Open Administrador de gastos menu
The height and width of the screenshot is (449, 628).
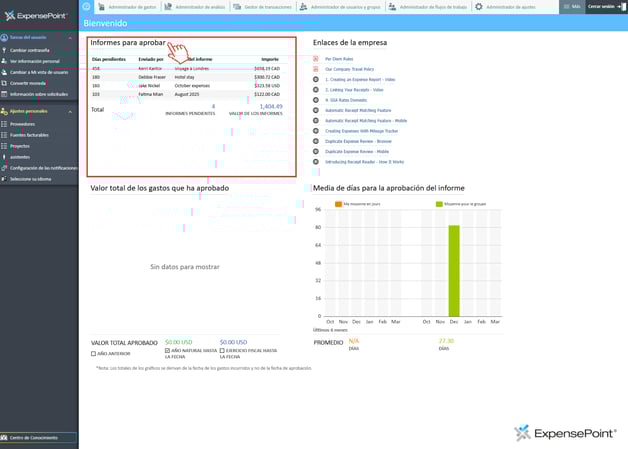click(127, 7)
